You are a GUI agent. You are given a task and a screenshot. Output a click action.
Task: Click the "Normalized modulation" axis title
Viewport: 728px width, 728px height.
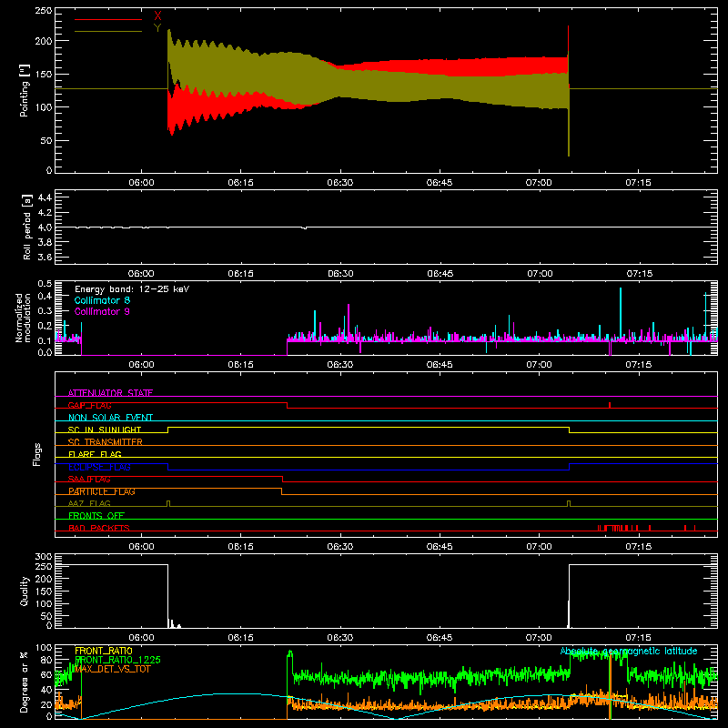click(23, 318)
